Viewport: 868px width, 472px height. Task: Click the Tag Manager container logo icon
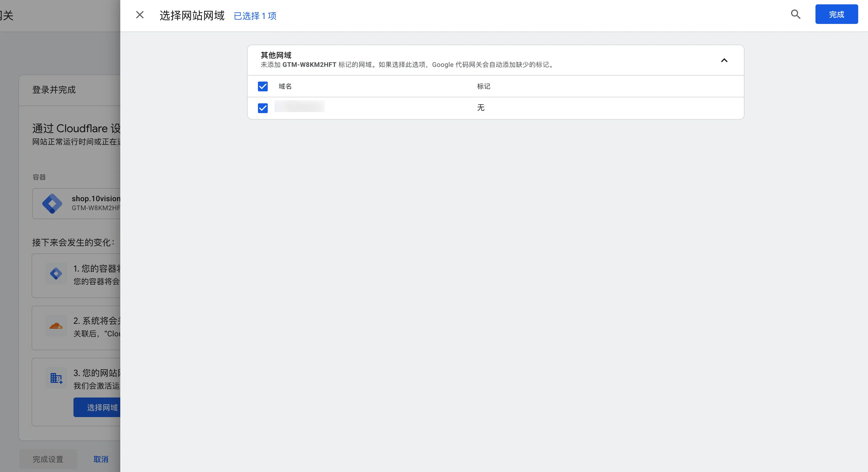(x=52, y=203)
